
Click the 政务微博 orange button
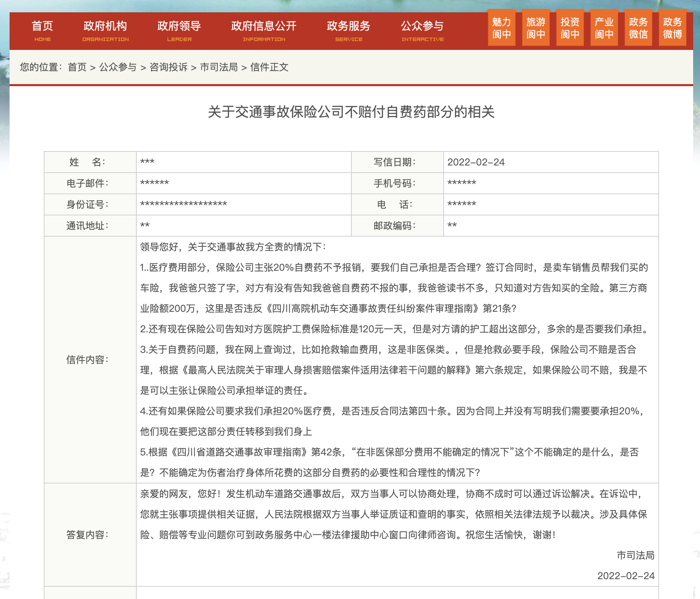[672, 28]
